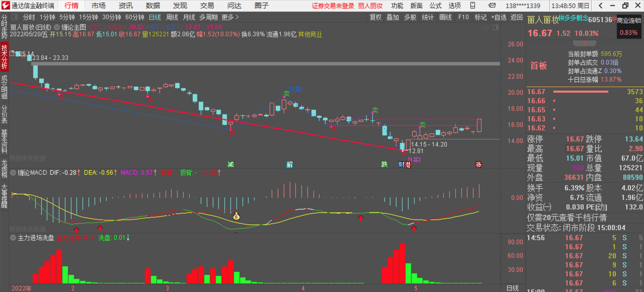This screenshot has width=644, height=292.
Task: Click the 涨 badge at the chart bottom
Action: coord(478,164)
